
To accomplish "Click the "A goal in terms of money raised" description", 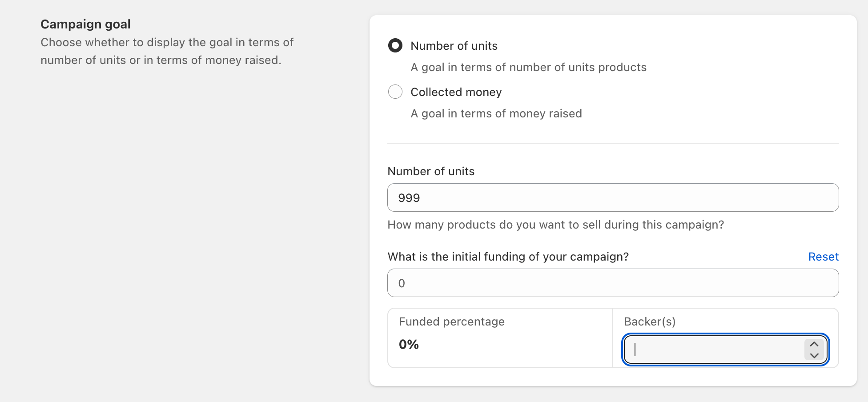I will coord(496,113).
